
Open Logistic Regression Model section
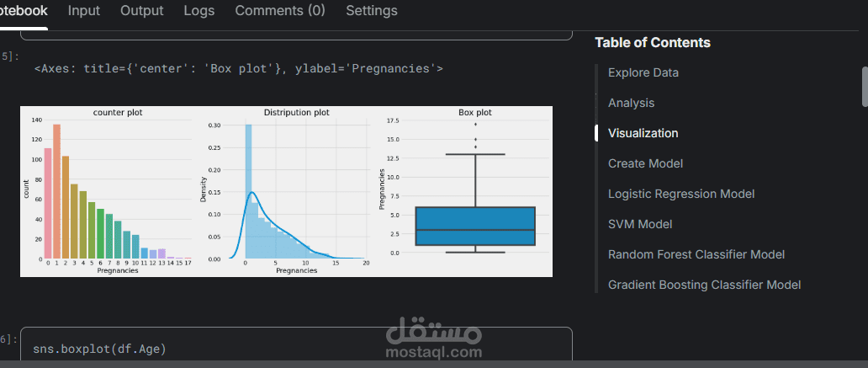coord(681,194)
